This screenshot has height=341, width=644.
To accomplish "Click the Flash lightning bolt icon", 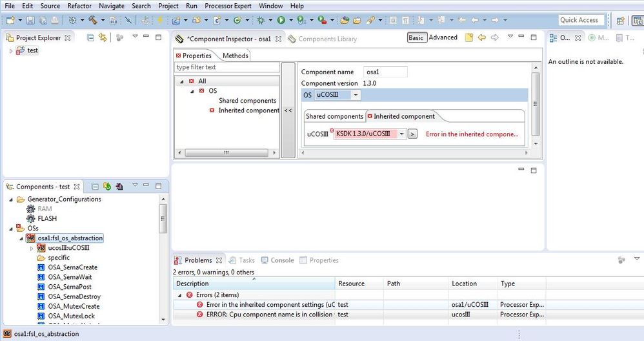I will coord(160,20).
